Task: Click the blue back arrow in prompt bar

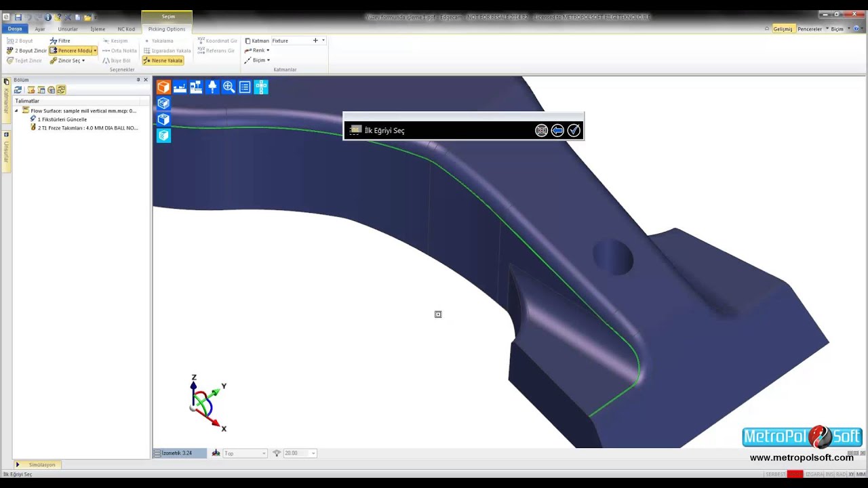Action: [557, 130]
